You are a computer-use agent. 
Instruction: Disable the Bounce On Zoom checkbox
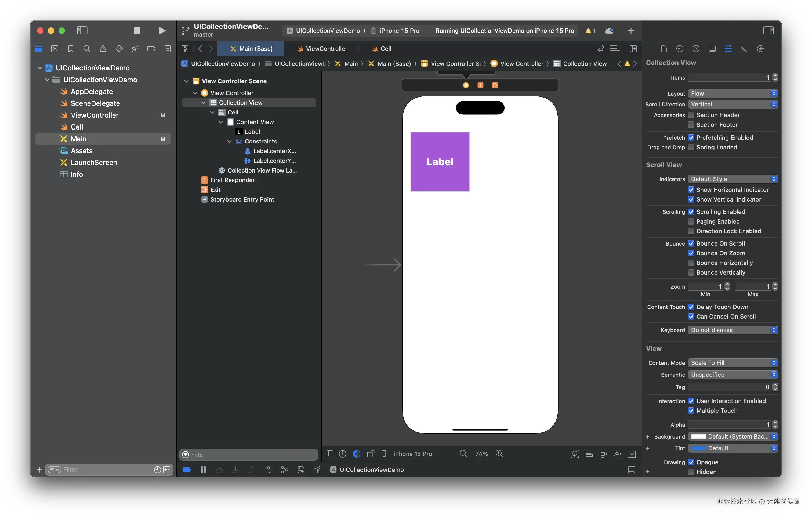coord(691,253)
